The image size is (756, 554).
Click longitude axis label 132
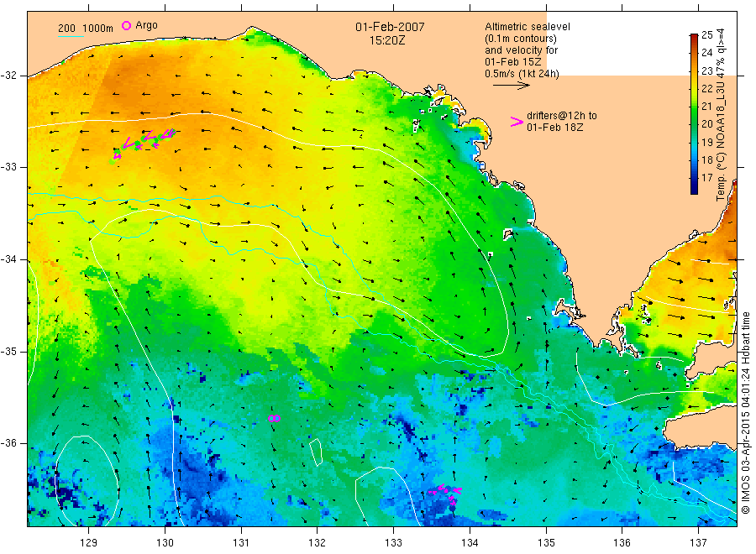click(318, 543)
